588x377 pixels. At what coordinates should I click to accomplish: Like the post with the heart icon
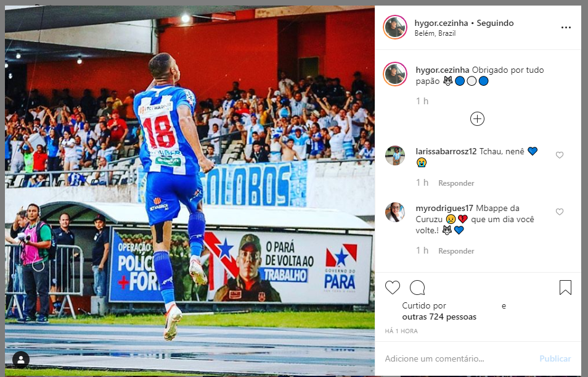point(393,288)
